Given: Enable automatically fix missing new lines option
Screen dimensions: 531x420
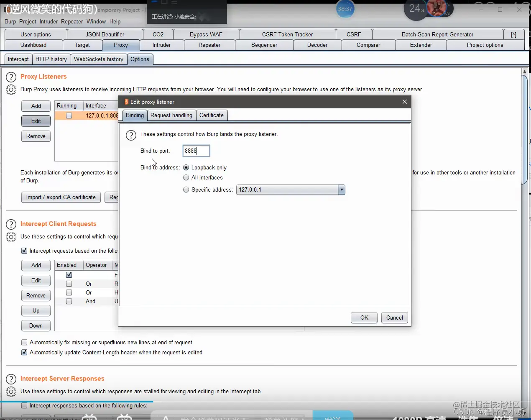Looking at the screenshot, I should (x=24, y=342).
